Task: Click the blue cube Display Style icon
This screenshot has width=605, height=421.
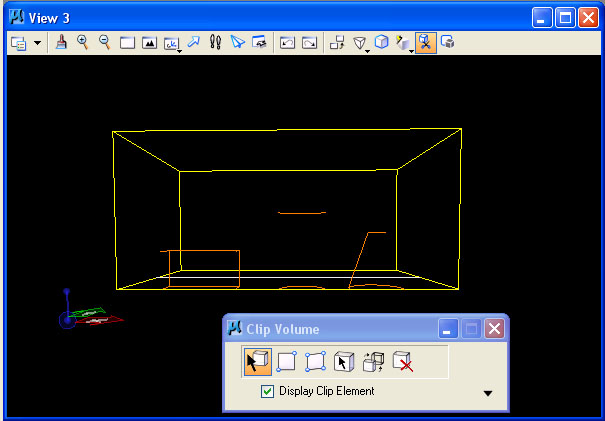Action: click(382, 42)
